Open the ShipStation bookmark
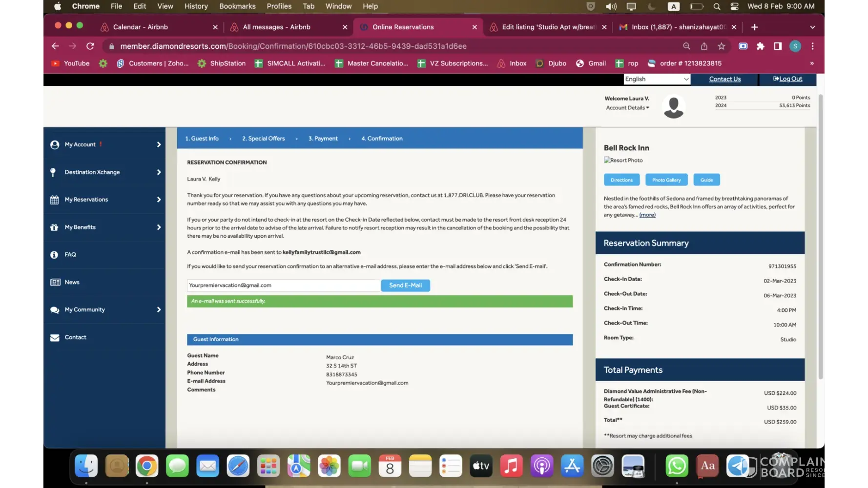Viewport: 868px width, 488px height. click(222, 63)
